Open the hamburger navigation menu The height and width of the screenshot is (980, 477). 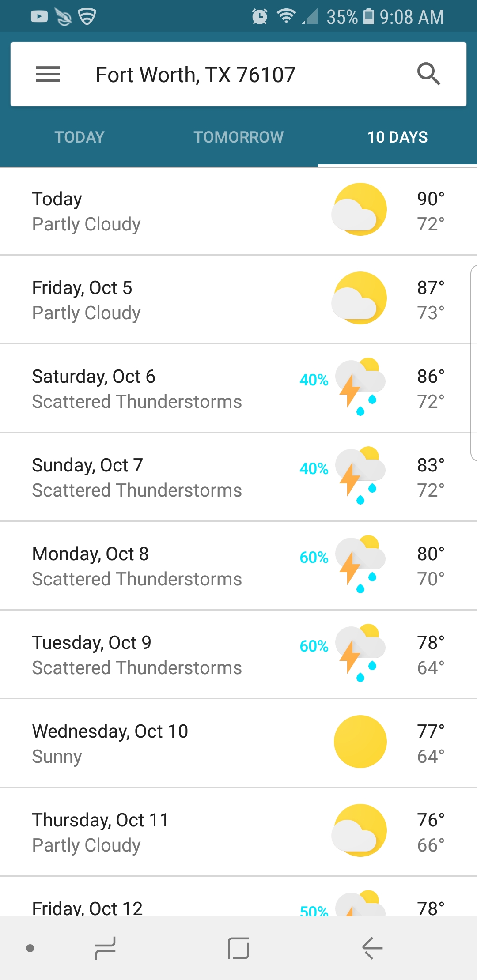point(48,74)
